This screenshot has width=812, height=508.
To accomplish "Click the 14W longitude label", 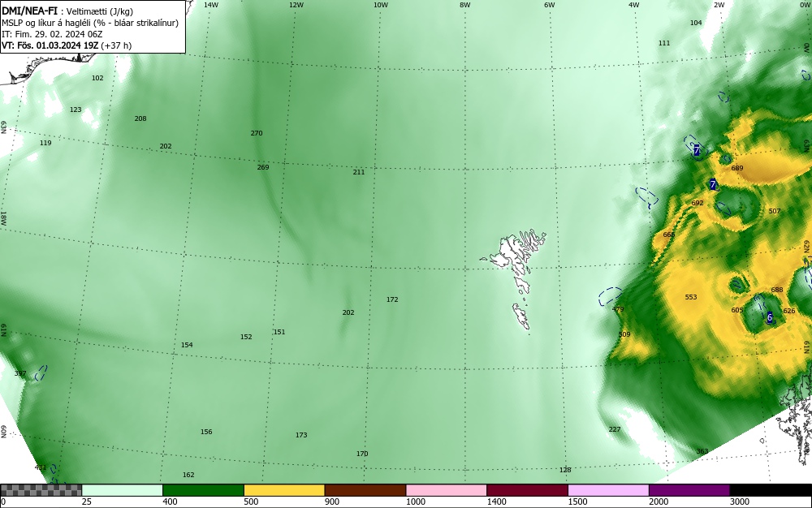I will pyautogui.click(x=211, y=5).
